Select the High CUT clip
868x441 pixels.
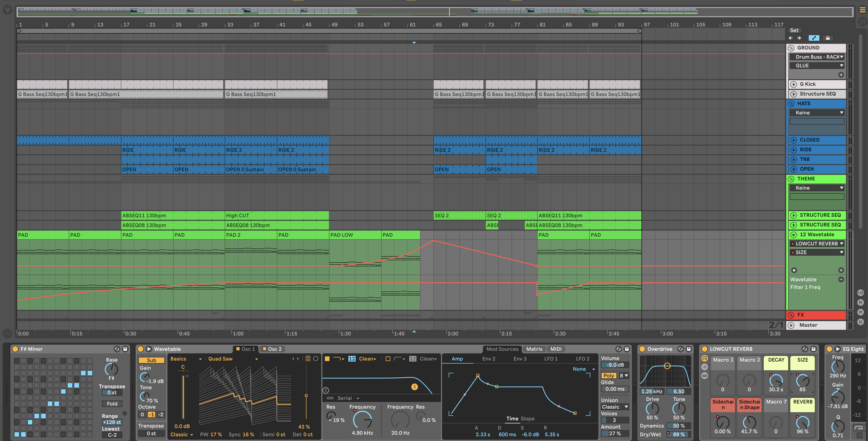(x=277, y=215)
